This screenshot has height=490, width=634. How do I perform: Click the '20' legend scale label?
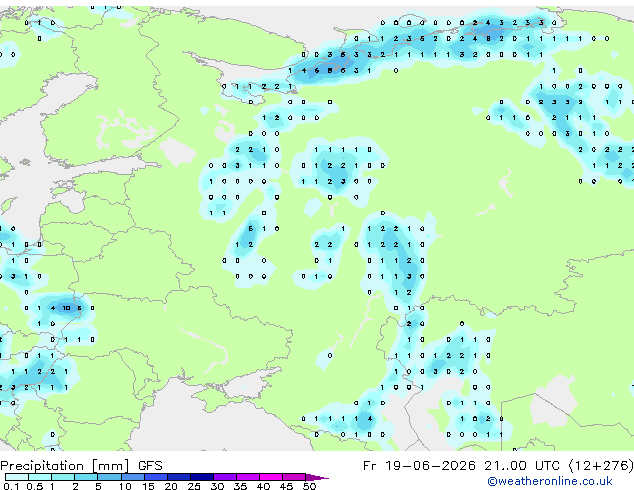pyautogui.click(x=171, y=486)
